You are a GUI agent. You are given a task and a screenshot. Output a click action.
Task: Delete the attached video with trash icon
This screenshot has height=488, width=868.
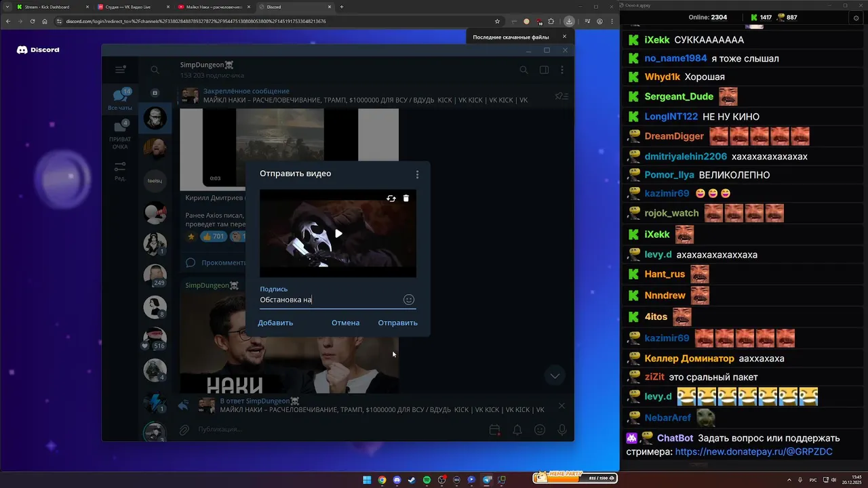[x=406, y=199]
